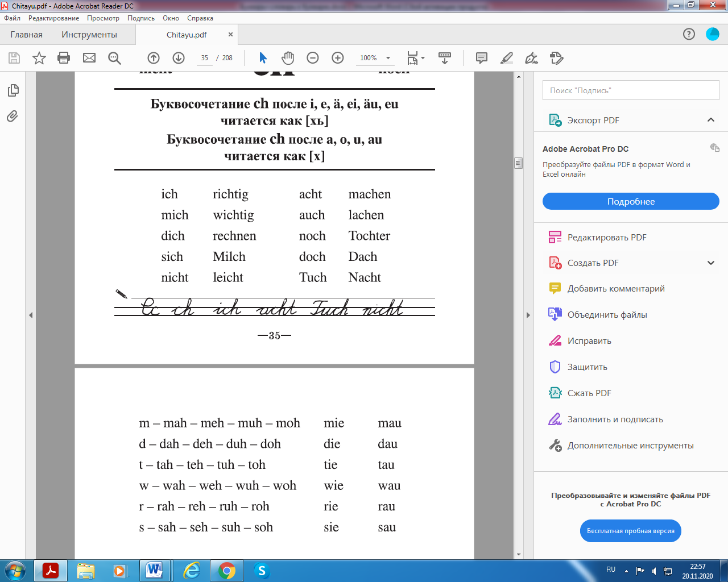Bookmark document with star icon
This screenshot has height=582, width=728.
coord(39,58)
